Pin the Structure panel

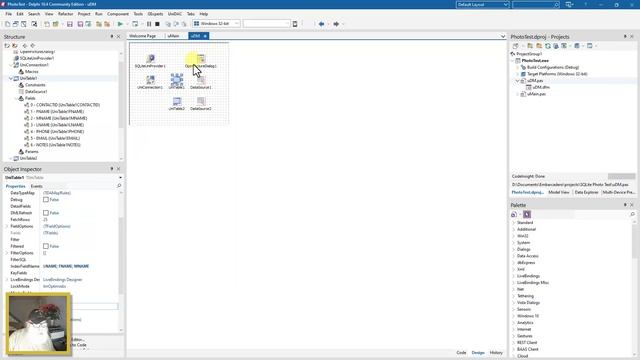pyautogui.click(x=112, y=36)
